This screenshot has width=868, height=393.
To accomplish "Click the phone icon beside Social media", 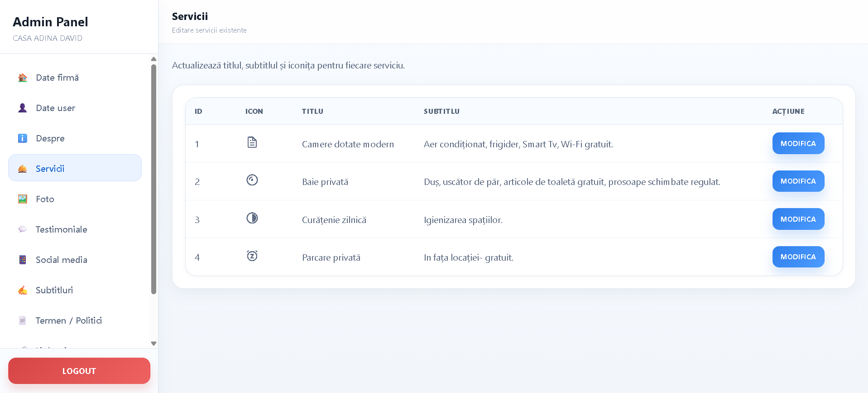I will [x=23, y=260].
